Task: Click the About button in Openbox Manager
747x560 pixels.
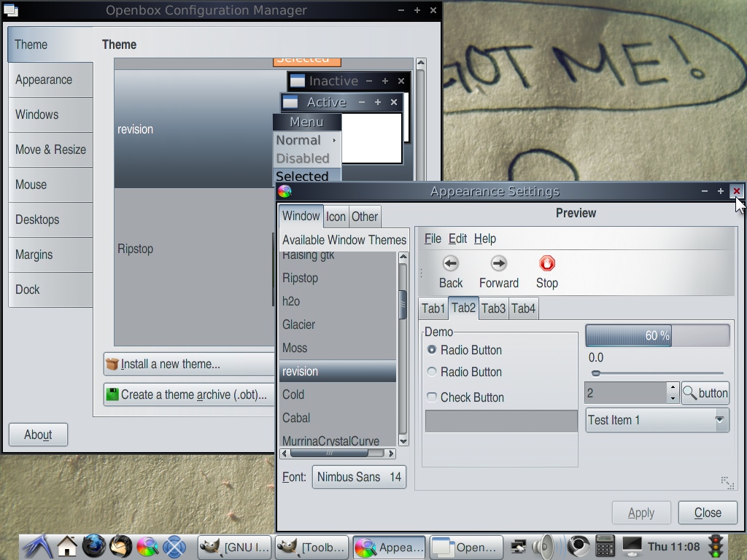Action: pos(38,435)
